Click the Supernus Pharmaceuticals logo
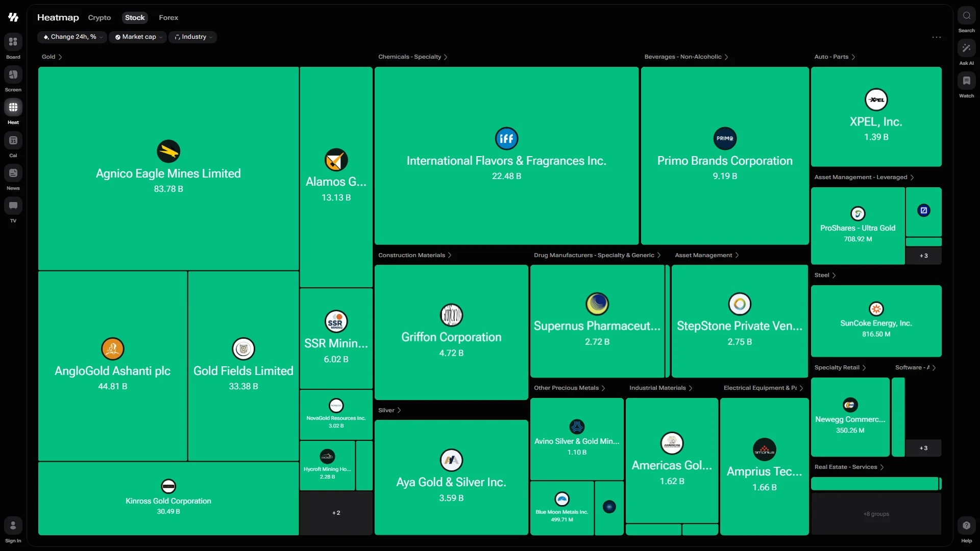Screen dimensions: 980x551 coord(597,304)
